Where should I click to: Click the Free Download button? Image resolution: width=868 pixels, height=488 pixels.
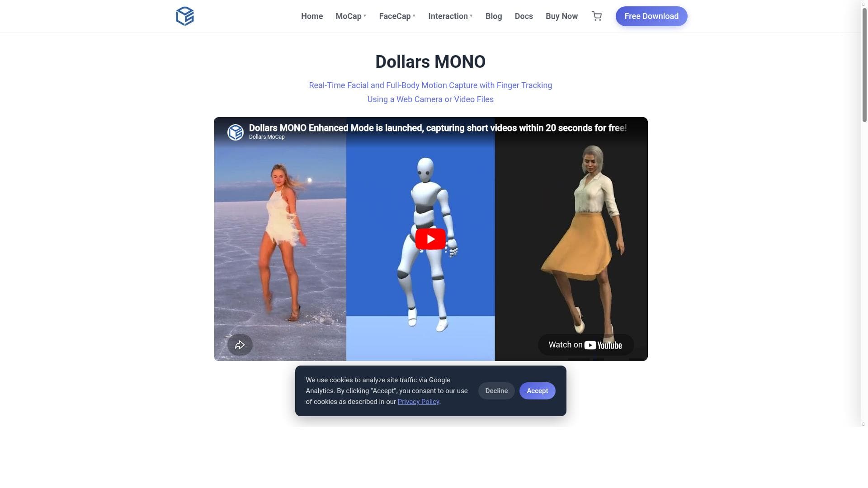[651, 16]
